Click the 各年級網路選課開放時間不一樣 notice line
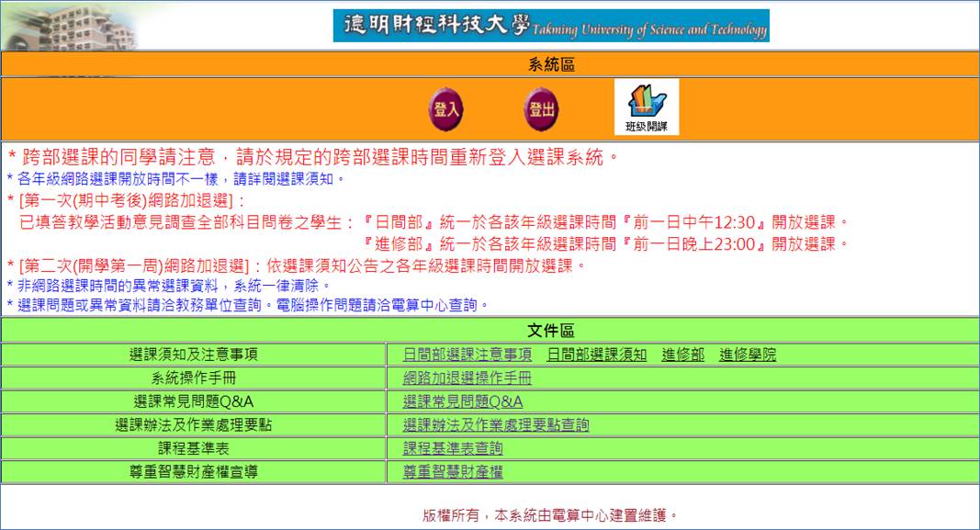 175,179
